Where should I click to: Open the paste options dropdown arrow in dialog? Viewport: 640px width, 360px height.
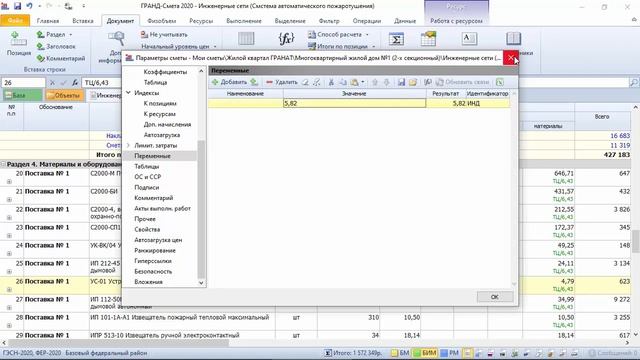coord(362,82)
